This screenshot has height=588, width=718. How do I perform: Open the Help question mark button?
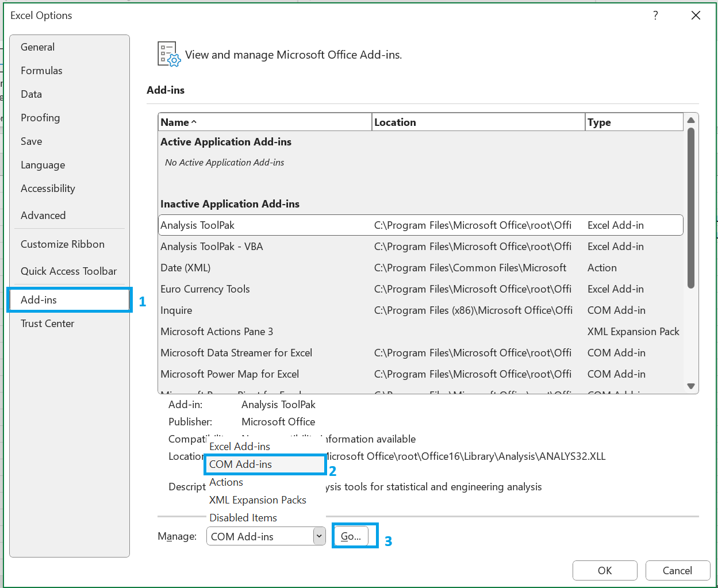[x=655, y=16]
